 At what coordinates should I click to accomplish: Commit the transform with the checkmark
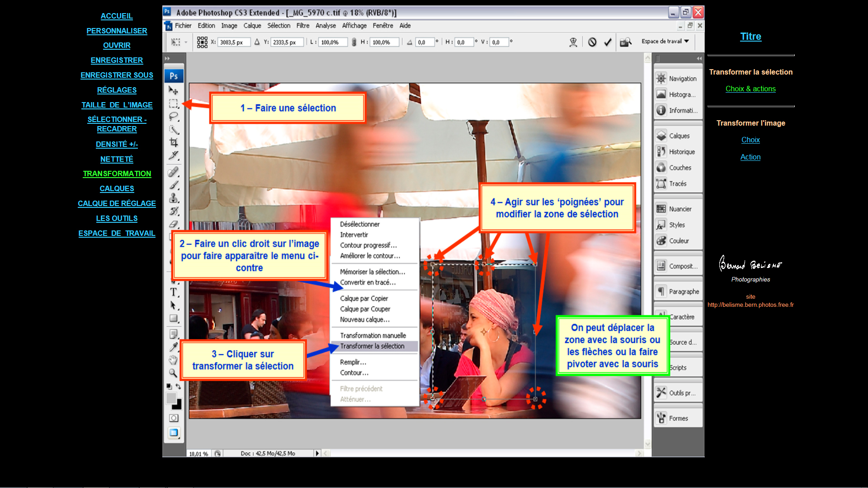608,42
